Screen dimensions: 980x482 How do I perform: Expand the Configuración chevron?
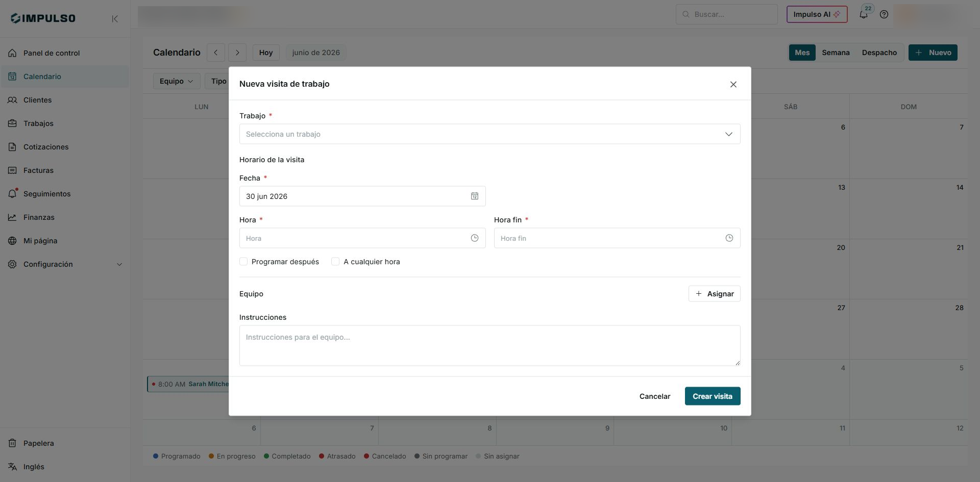(119, 264)
